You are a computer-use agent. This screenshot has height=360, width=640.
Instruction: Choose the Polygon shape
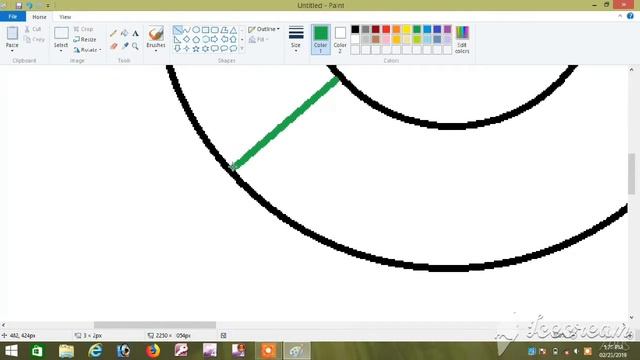coord(224,30)
